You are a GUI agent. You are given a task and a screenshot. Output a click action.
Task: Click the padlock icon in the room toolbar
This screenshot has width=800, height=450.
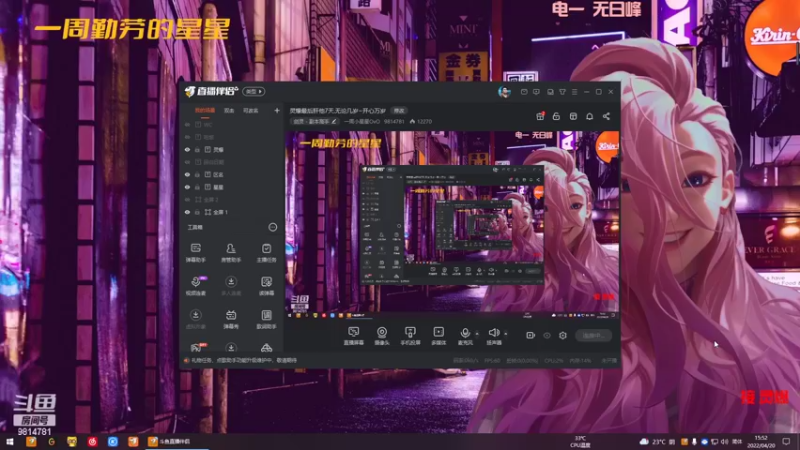[x=556, y=116]
